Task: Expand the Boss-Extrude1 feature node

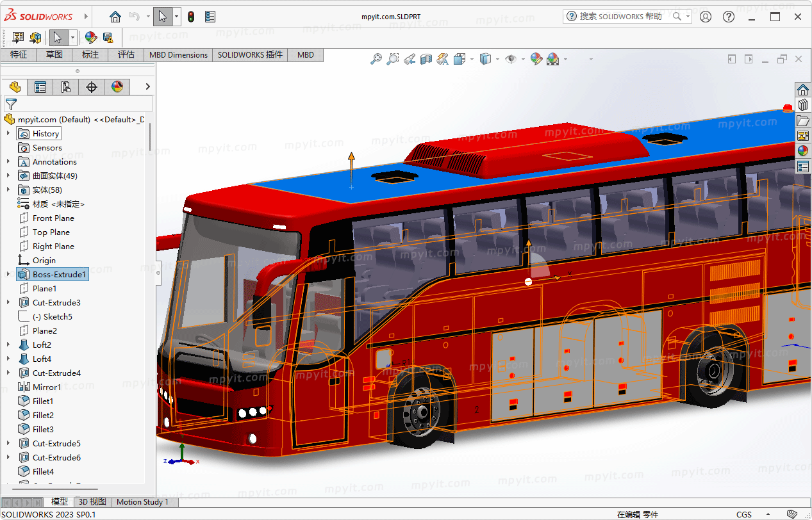Action: click(8, 274)
